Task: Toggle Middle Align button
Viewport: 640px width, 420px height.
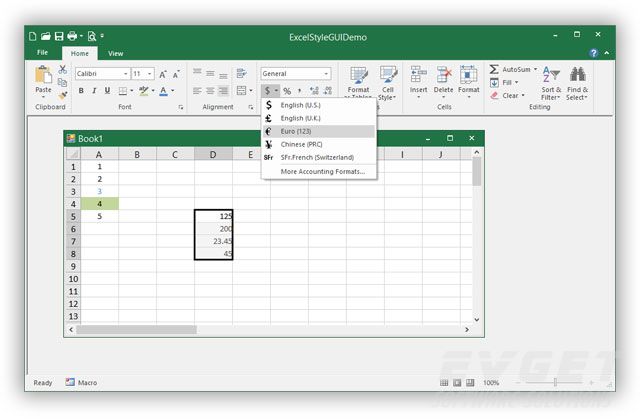Action: (x=210, y=73)
